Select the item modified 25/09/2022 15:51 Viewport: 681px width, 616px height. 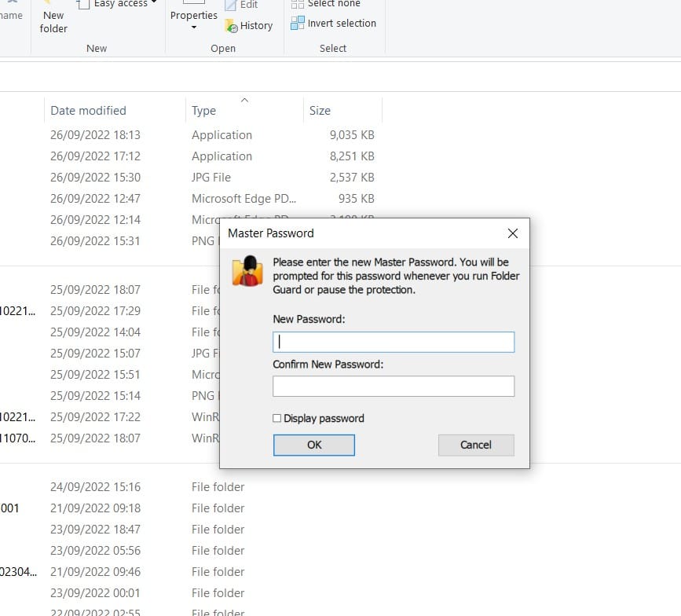coord(109,375)
